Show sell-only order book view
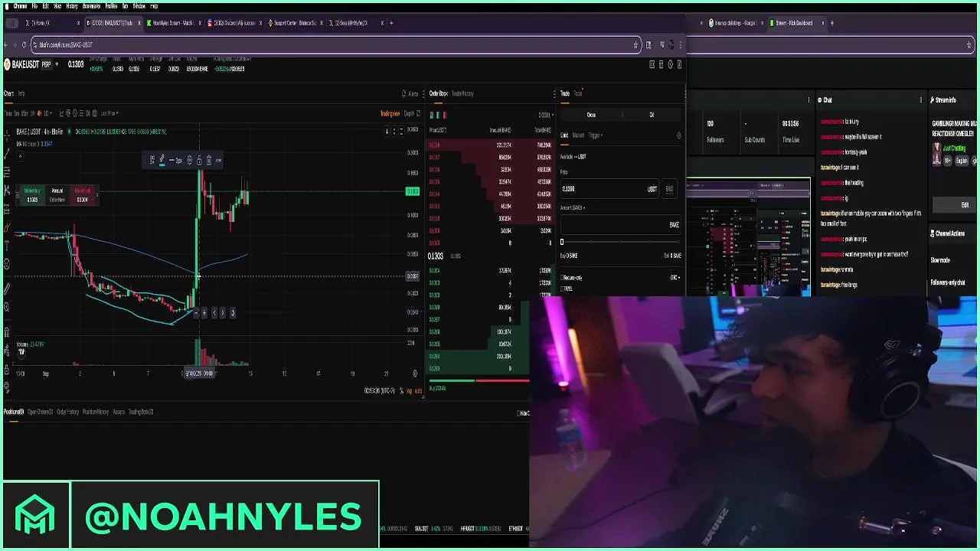The width and height of the screenshot is (980, 551). click(x=445, y=115)
